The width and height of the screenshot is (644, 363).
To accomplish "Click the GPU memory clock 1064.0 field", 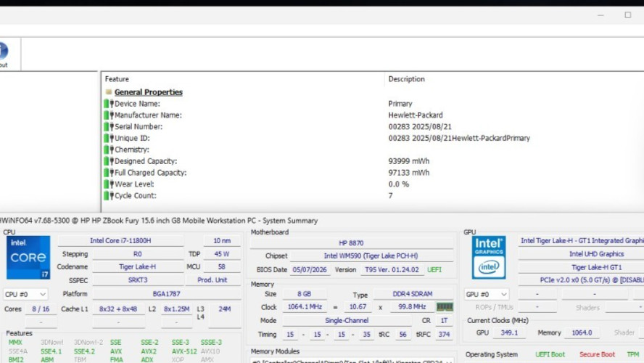I will (582, 333).
